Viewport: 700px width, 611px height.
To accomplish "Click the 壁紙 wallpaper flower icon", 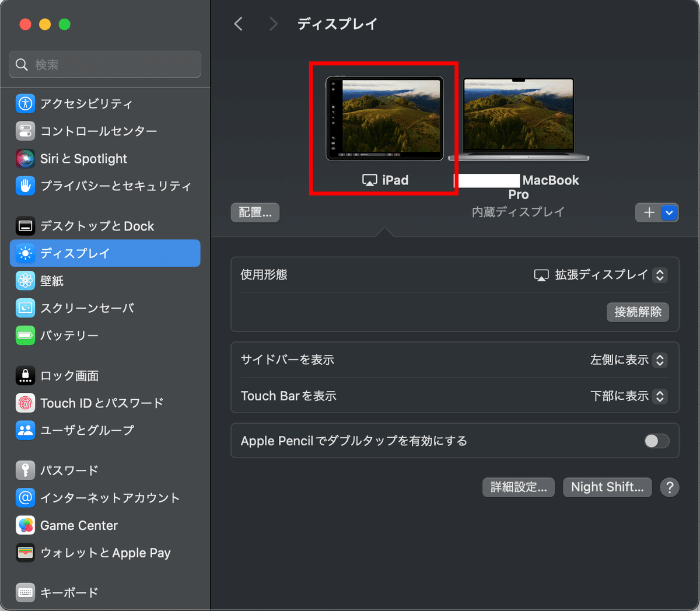I will tap(25, 281).
